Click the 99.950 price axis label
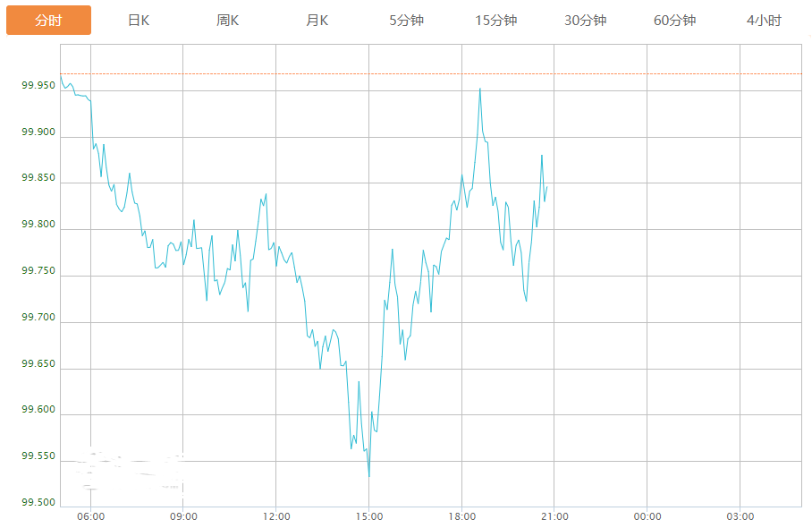This screenshot has height=528, width=812. [x=38, y=86]
